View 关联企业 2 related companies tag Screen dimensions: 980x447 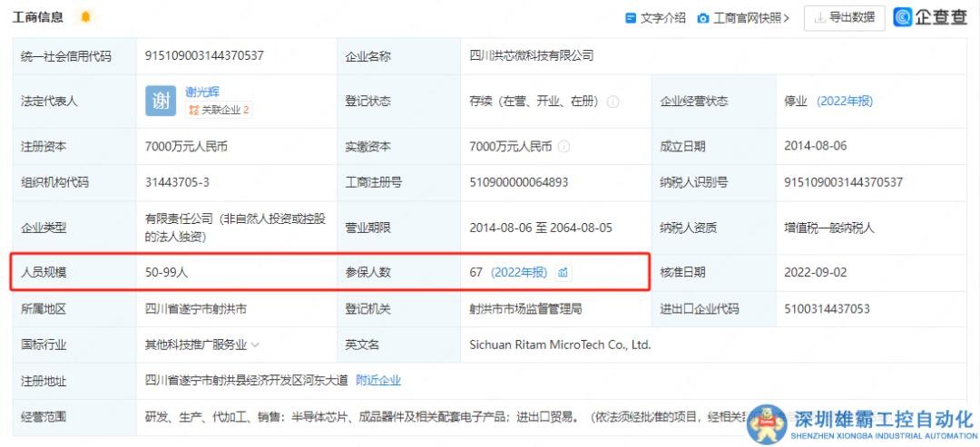(219, 111)
